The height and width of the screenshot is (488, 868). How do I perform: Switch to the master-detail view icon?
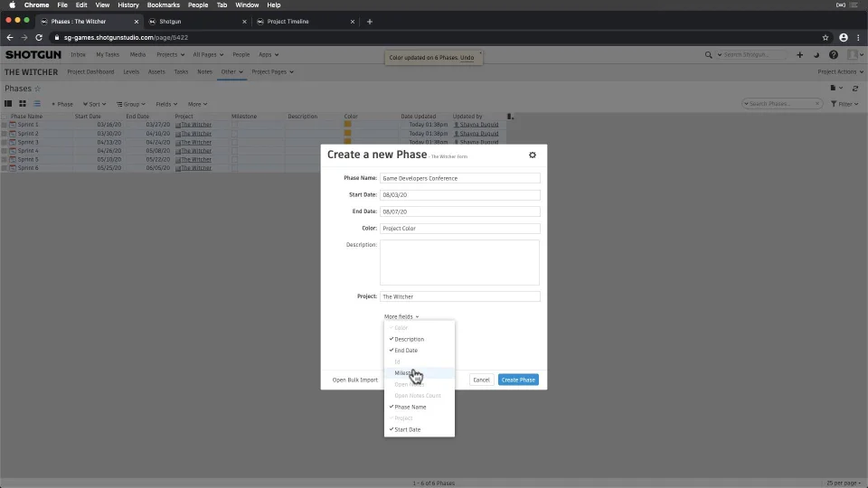pos(8,104)
